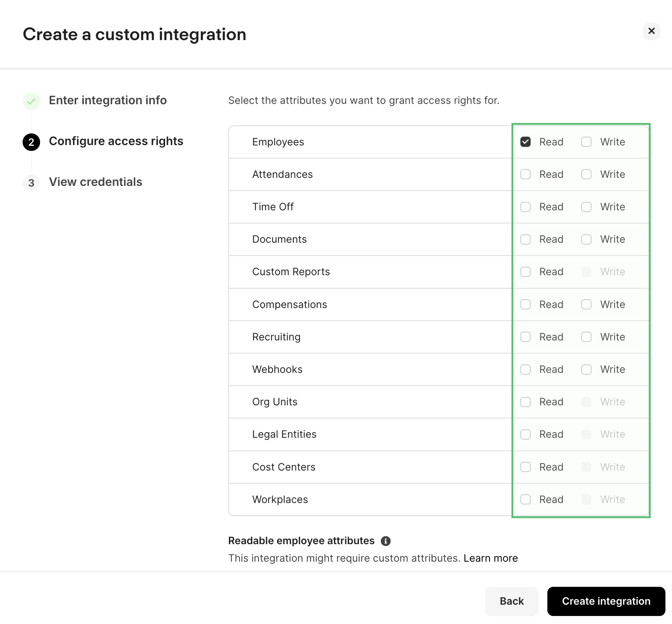Enable Read access for Legal Entities
The image size is (672, 624).
click(525, 434)
